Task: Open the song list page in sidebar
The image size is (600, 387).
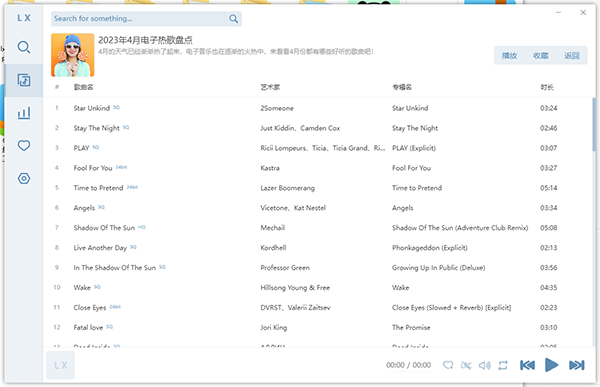Action: pos(24,80)
